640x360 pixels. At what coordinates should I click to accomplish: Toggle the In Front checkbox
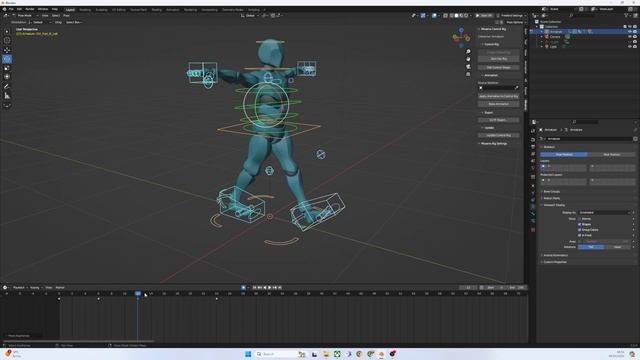click(x=580, y=235)
